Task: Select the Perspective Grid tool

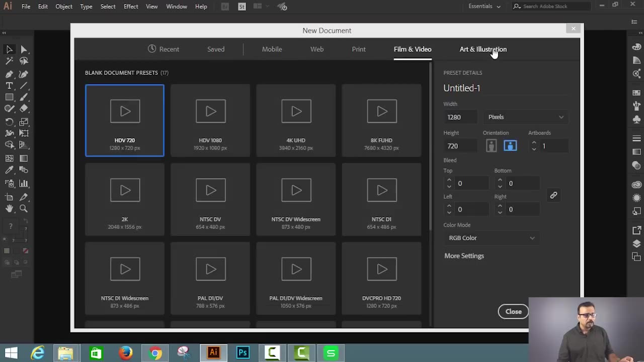Action: (x=24, y=145)
